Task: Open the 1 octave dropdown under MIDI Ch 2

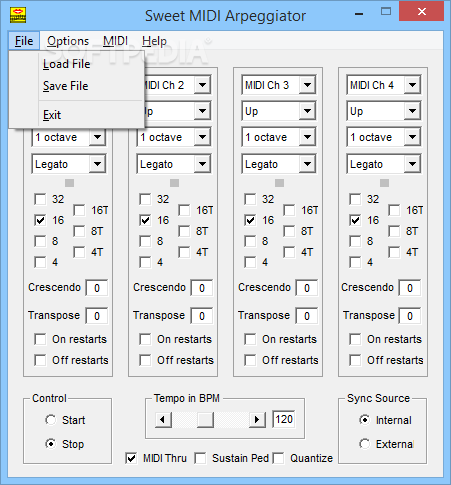Action: [x=202, y=137]
